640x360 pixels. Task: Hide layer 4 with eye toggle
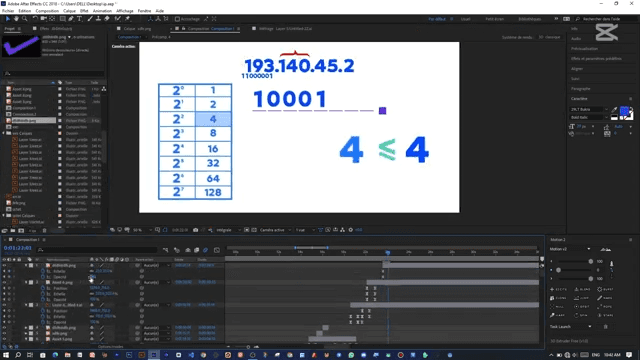pos(4,327)
